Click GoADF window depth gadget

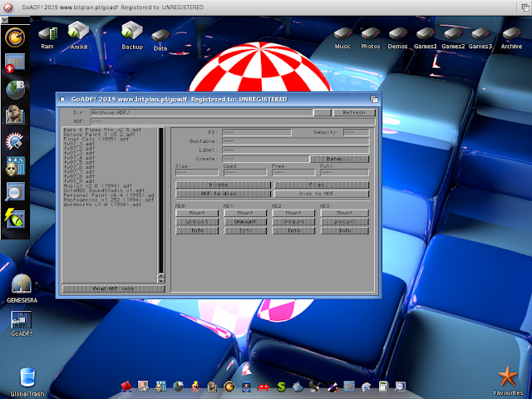(374, 100)
